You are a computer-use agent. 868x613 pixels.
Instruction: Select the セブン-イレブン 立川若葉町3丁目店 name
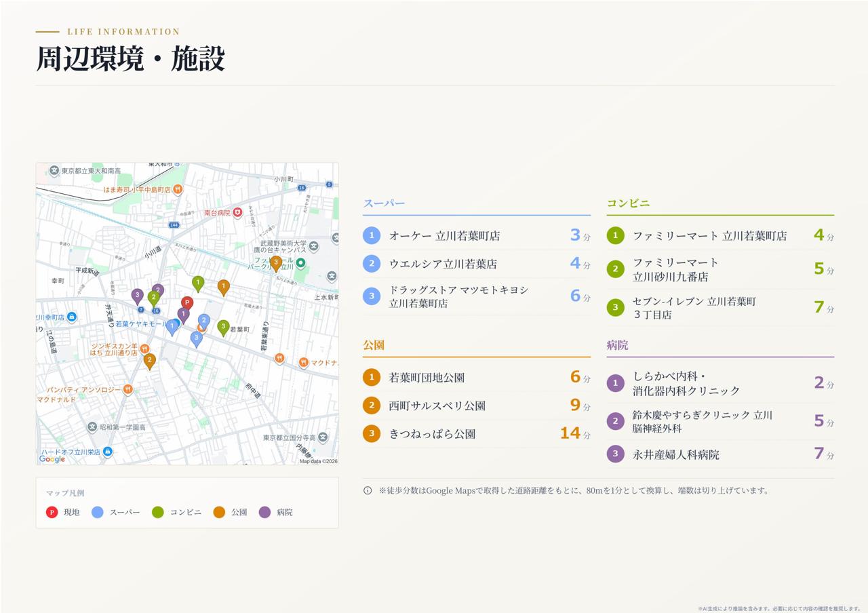point(694,308)
